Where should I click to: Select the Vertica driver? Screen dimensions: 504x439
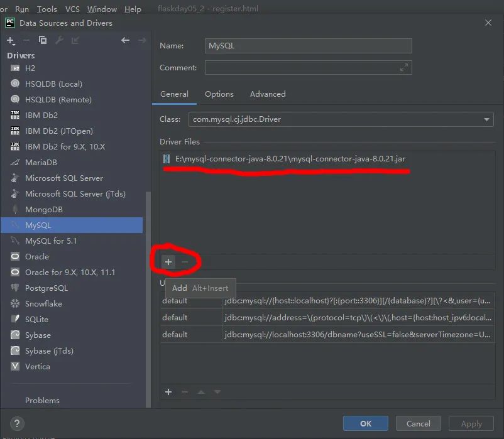[x=72, y=367]
